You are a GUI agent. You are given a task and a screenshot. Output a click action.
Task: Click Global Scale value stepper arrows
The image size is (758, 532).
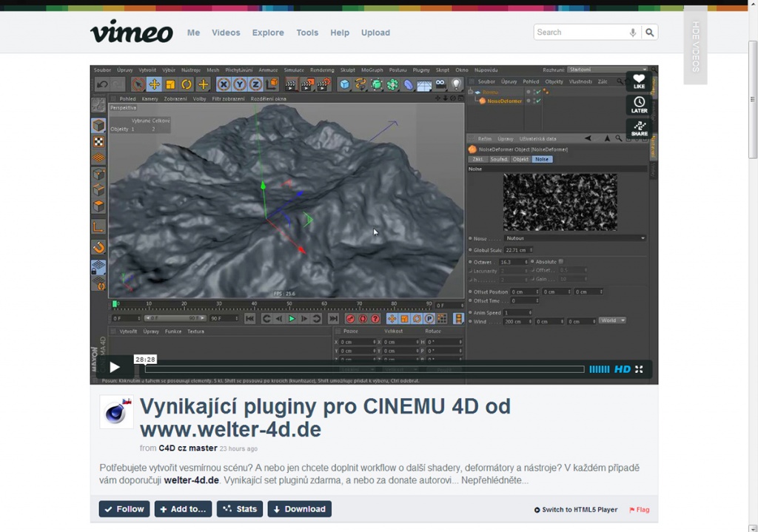coord(531,250)
